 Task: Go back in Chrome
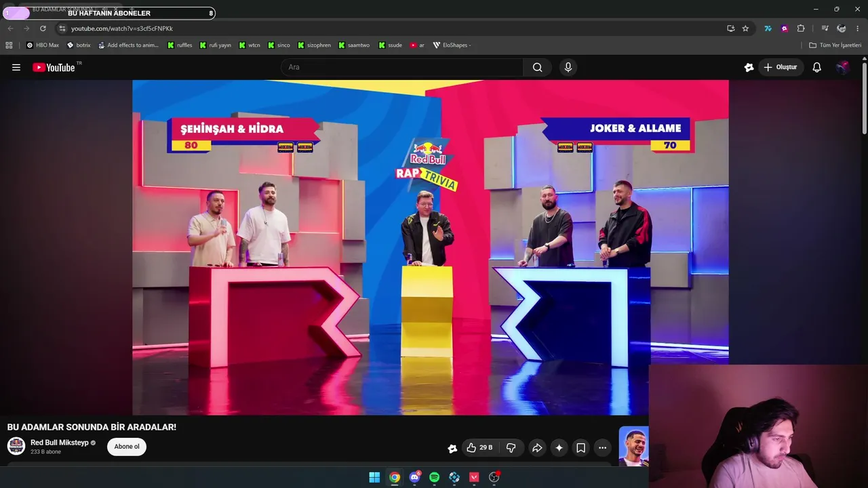10,28
